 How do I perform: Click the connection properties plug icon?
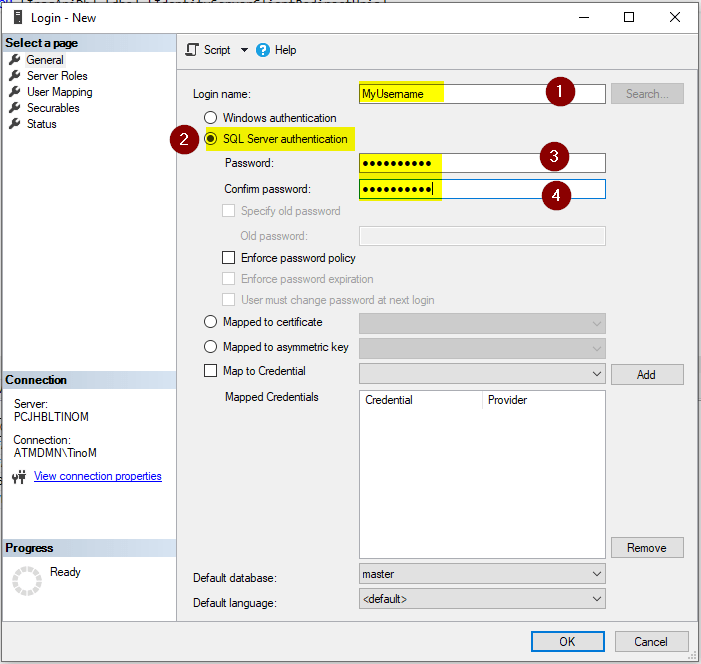point(19,477)
